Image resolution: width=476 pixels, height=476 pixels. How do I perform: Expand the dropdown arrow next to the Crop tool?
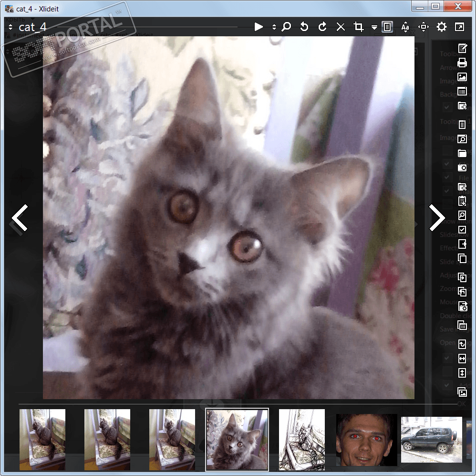click(374, 27)
